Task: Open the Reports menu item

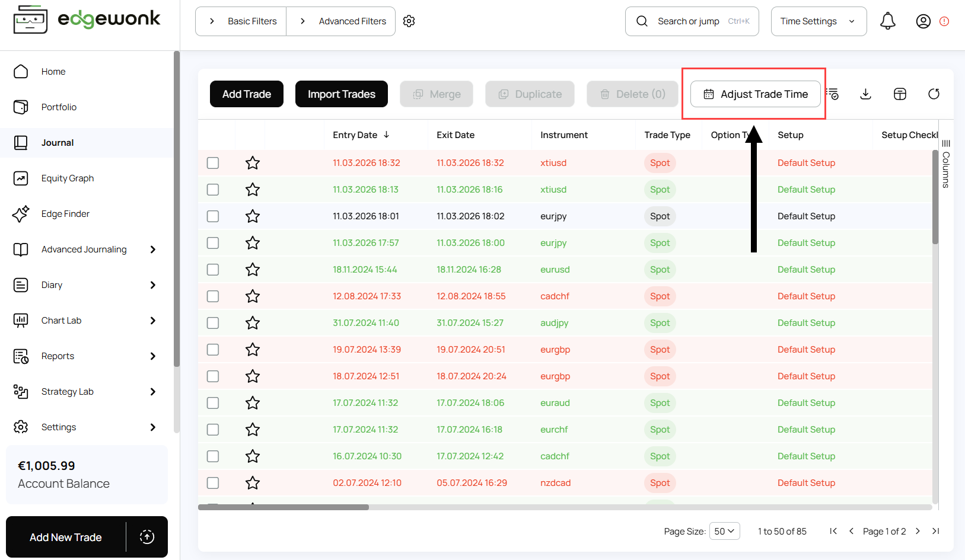Action: (x=58, y=356)
